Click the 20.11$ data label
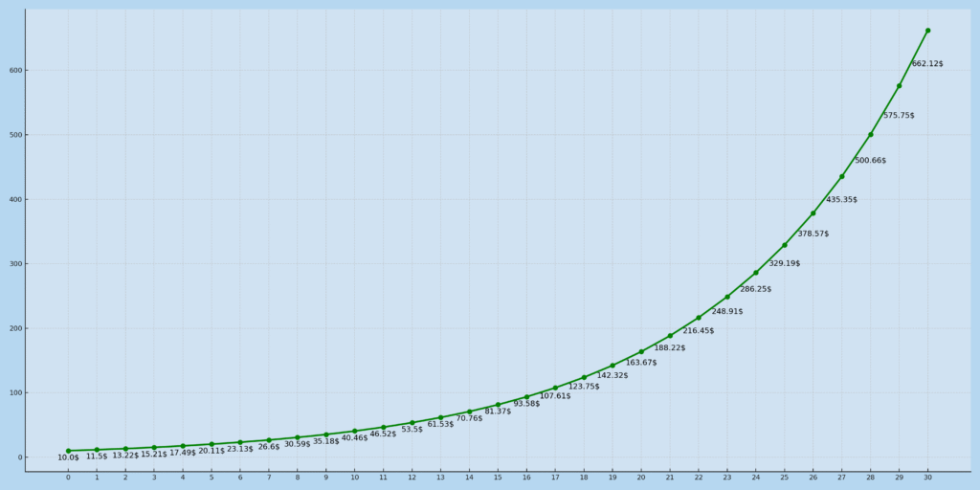 pyautogui.click(x=212, y=451)
